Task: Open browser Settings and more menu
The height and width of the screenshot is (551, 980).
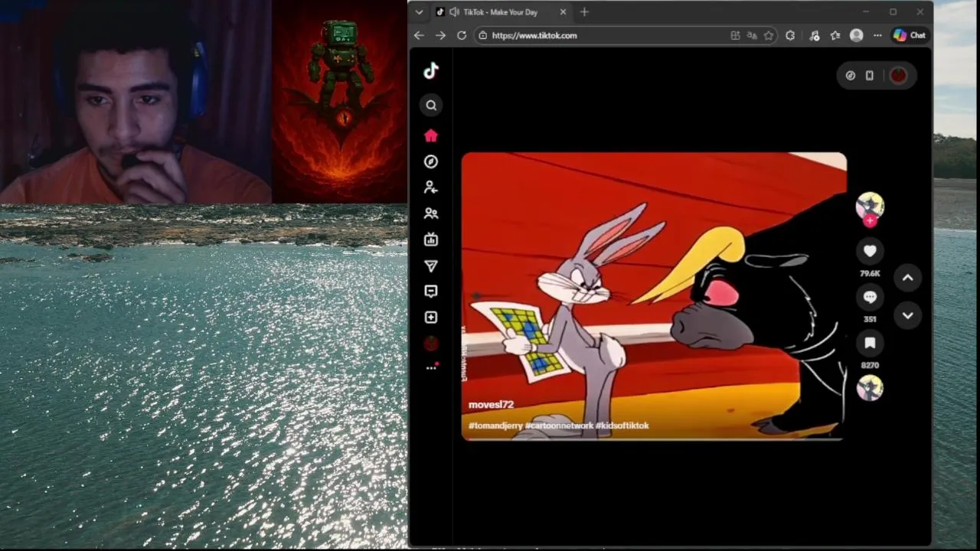Action: pyautogui.click(x=877, y=35)
